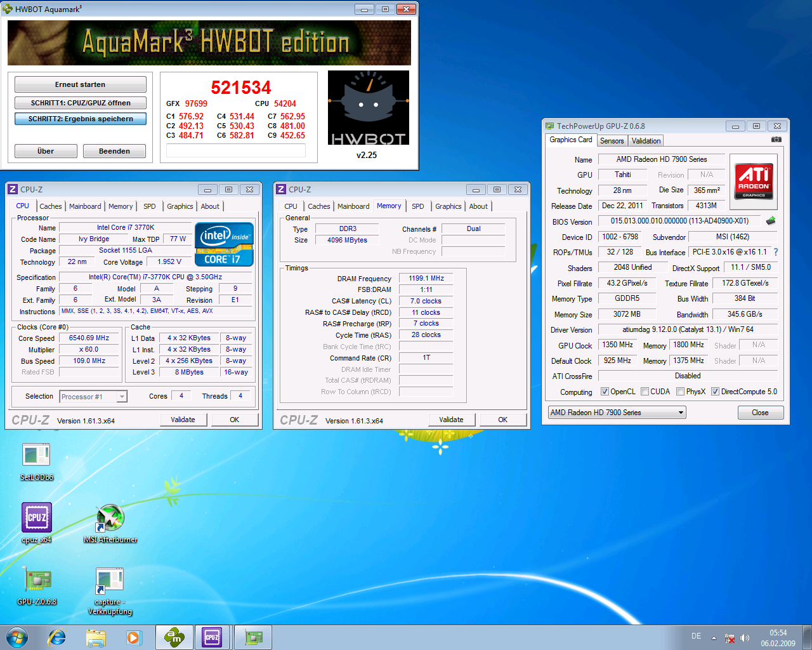Toggle the PhysX checkbox
This screenshot has height=650, width=812.
point(680,392)
